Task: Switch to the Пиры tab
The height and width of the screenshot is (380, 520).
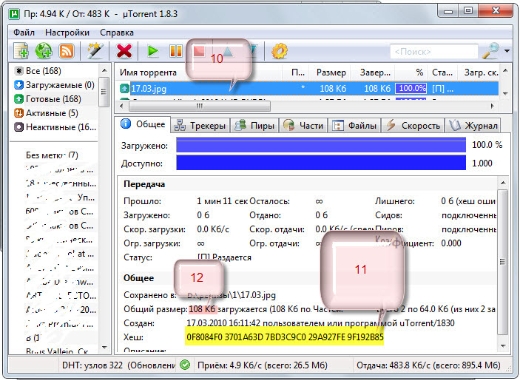Action: point(255,125)
